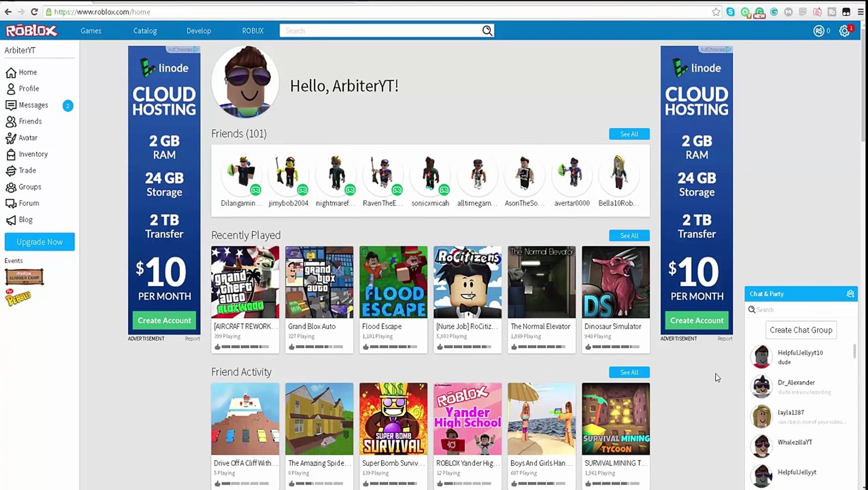The image size is (868, 490).
Task: Click the ROBLOX search field
Action: tap(381, 30)
